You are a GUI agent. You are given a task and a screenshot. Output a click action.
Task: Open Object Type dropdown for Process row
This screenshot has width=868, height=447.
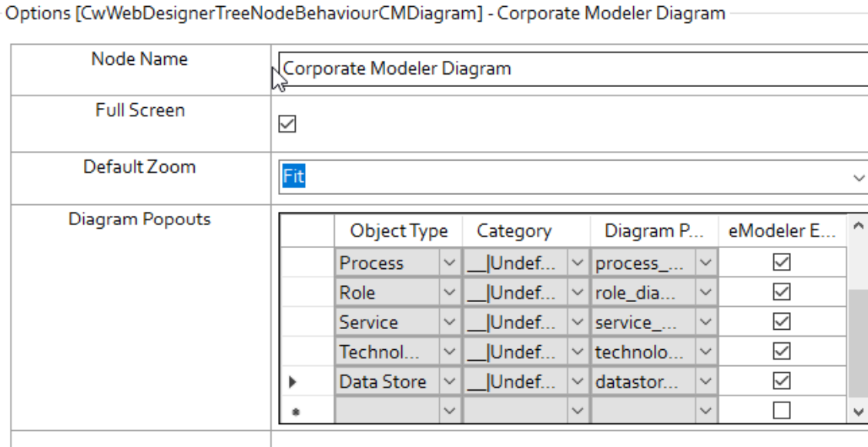449,264
